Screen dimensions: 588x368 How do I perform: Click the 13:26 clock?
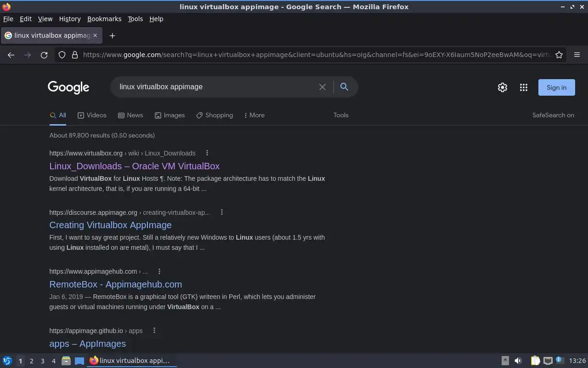(577, 361)
